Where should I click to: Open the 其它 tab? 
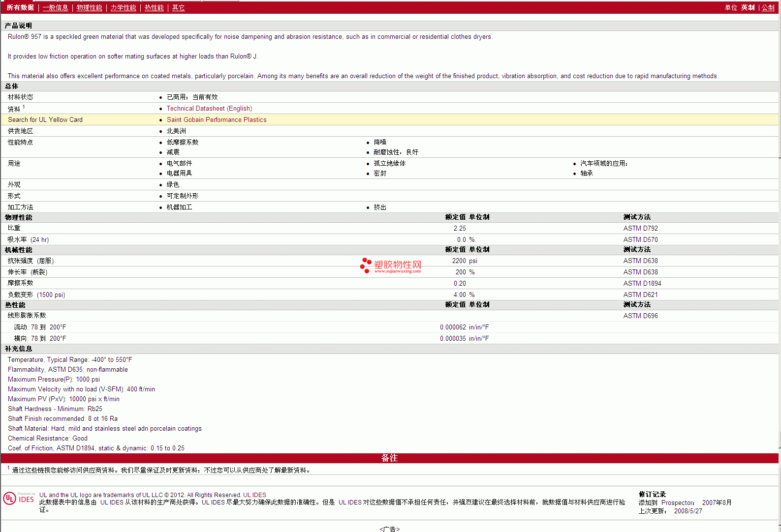178,8
